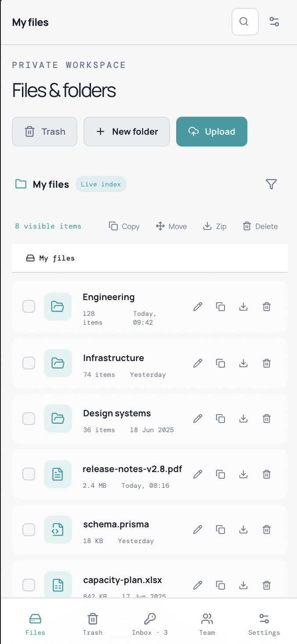The height and width of the screenshot is (644, 297).
Task: Open the Team tab
Action: coord(207,625)
